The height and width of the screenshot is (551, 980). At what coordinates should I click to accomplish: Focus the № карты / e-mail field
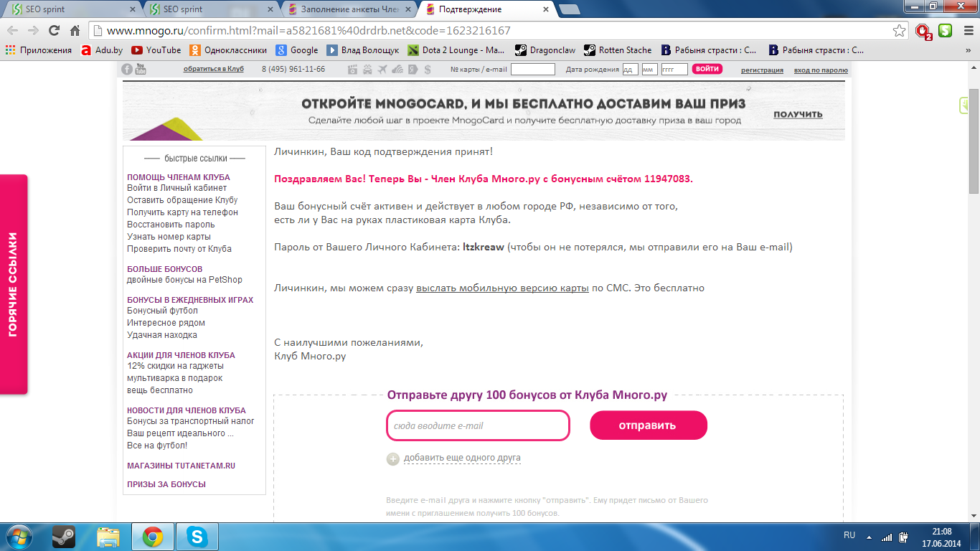click(533, 70)
